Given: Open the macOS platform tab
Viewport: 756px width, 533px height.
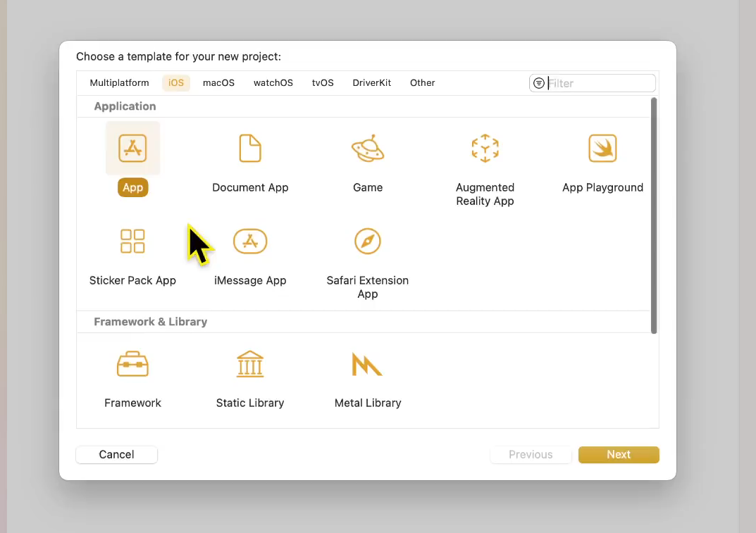Looking at the screenshot, I should coord(218,83).
